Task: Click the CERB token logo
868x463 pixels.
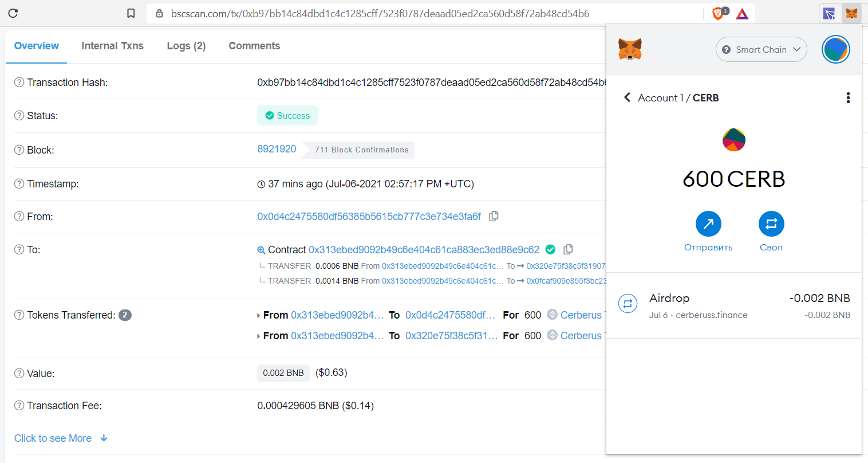Action: (x=734, y=140)
